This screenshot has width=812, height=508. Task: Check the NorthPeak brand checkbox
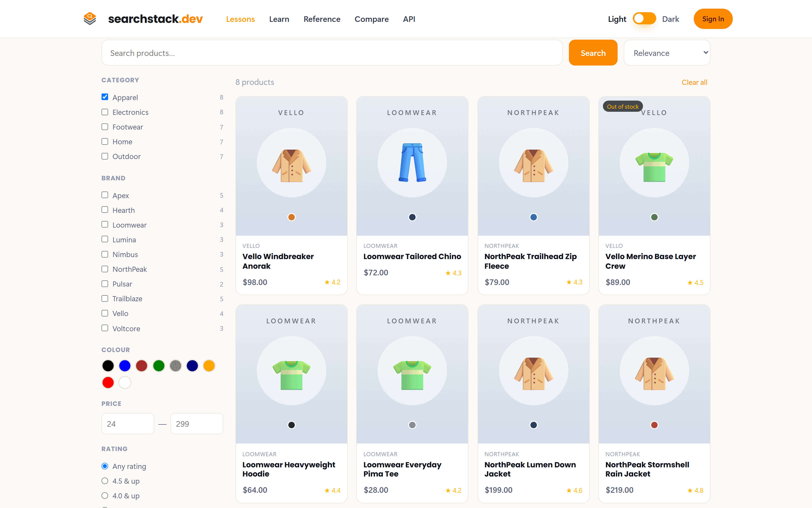pos(105,269)
